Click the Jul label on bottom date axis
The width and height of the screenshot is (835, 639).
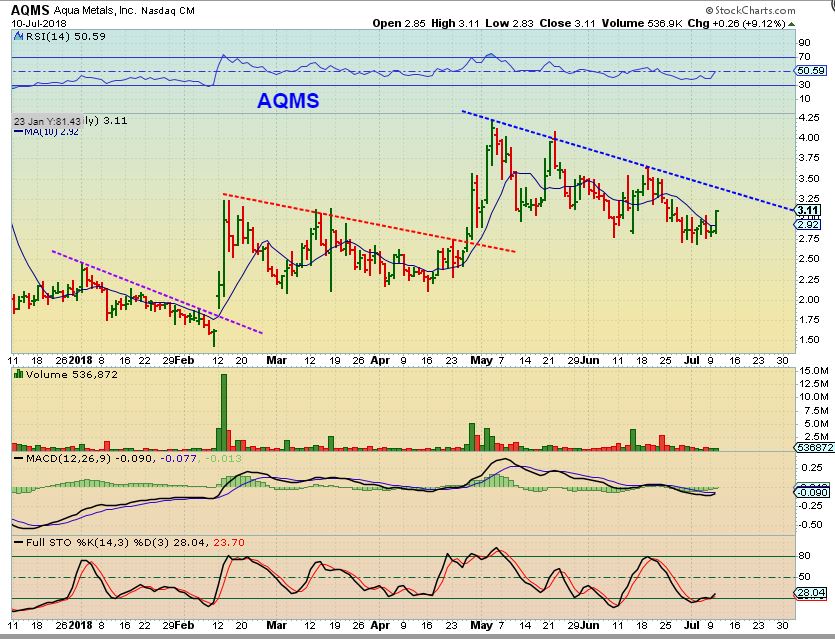pos(691,625)
